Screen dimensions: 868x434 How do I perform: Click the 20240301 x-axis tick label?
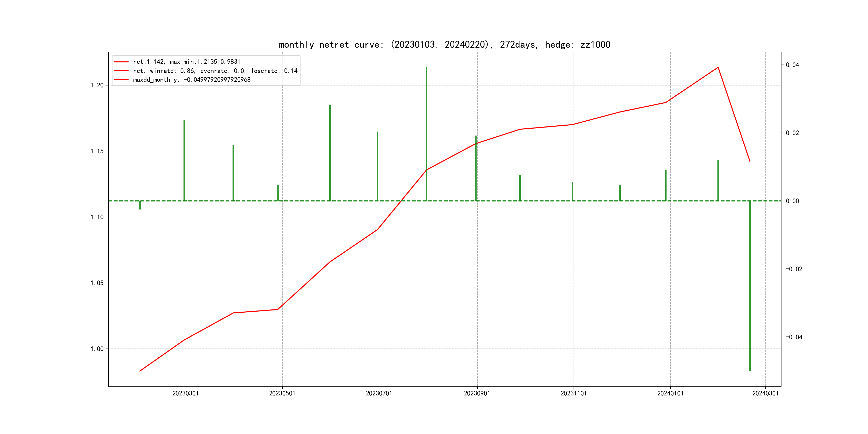pos(765,394)
